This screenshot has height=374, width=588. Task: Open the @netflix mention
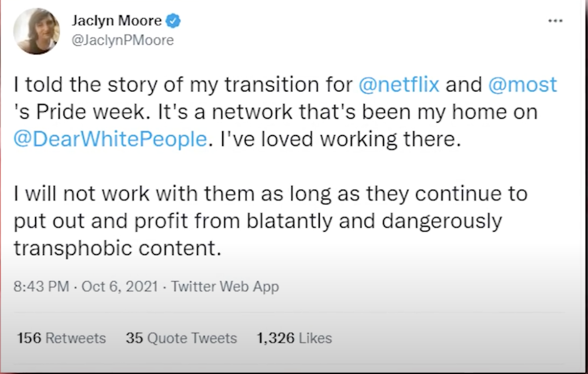pos(399,84)
